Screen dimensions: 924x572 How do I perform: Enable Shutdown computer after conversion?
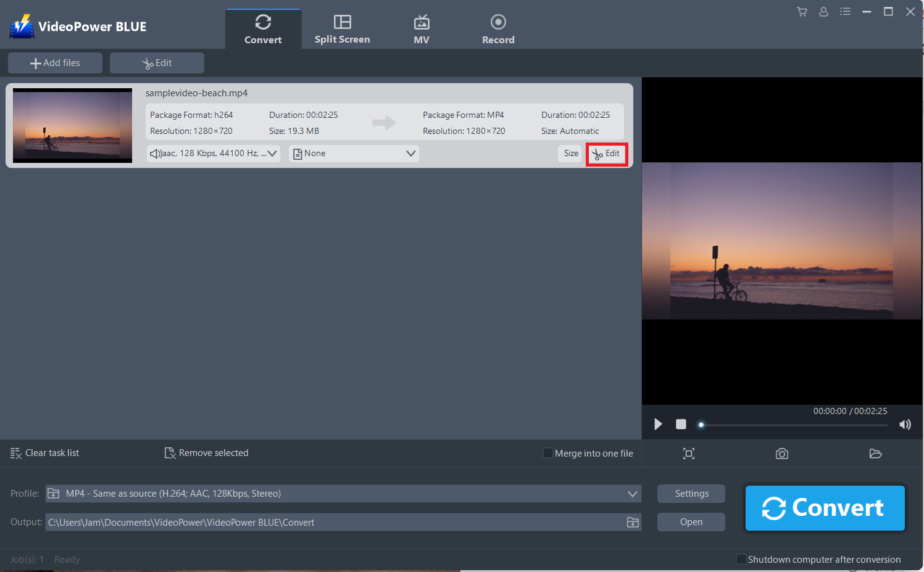pyautogui.click(x=741, y=558)
